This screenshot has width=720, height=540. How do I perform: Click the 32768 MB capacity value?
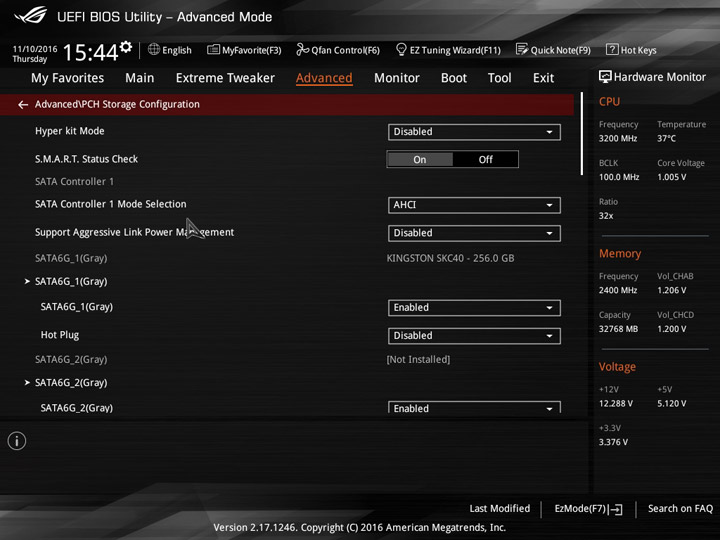coord(618,329)
